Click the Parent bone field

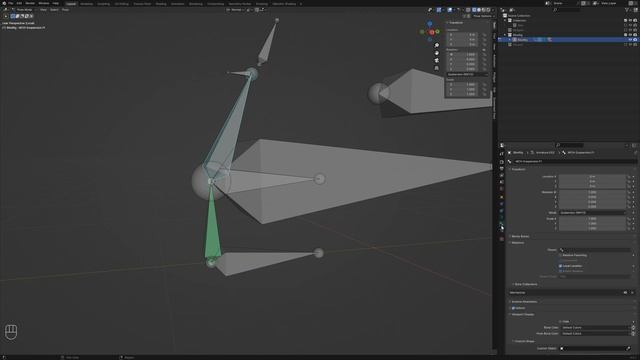click(x=594, y=250)
